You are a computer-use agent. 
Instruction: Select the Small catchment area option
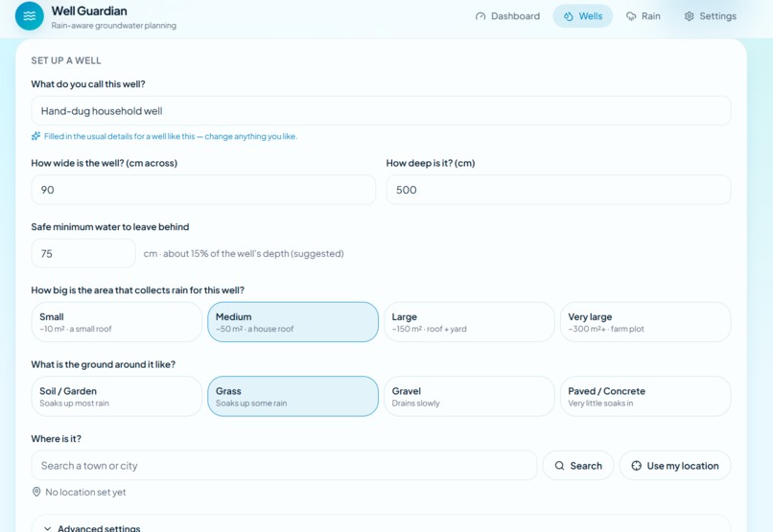(117, 322)
